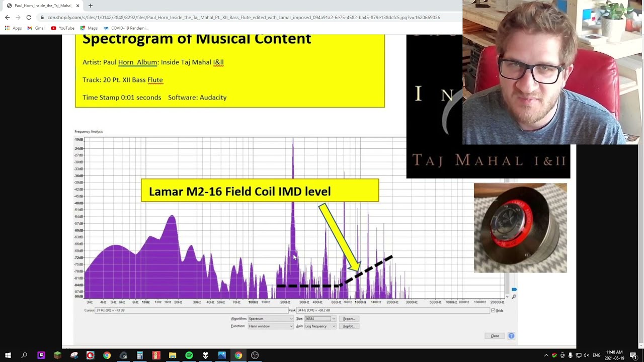Open the YouTube bookmark
The image size is (644, 362).
tap(63, 28)
